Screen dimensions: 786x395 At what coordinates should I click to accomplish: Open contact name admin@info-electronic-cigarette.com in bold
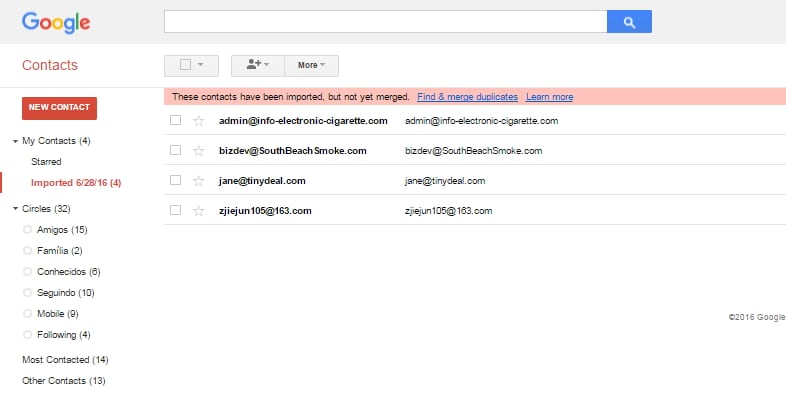tap(303, 121)
